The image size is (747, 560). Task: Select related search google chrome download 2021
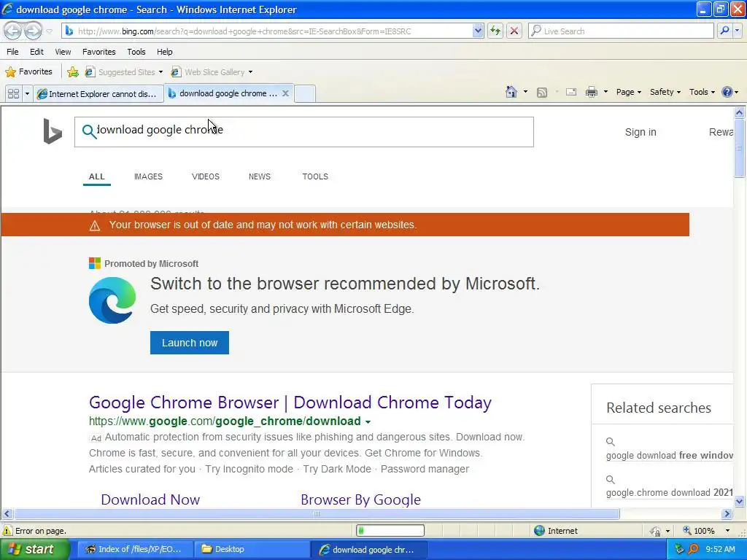pos(670,492)
